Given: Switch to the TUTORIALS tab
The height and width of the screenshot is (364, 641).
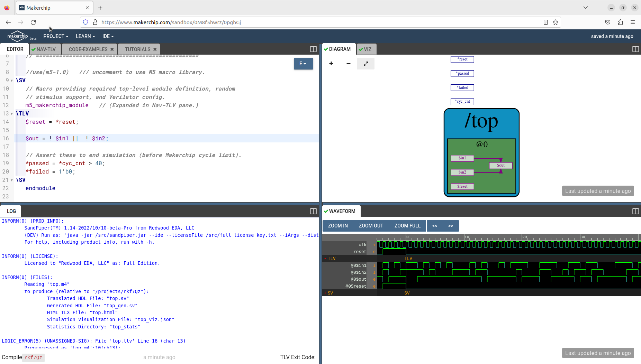Looking at the screenshot, I should click(138, 49).
